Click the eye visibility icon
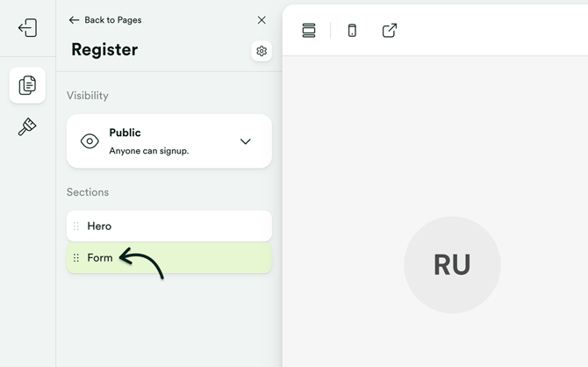The image size is (588, 367). coord(90,141)
